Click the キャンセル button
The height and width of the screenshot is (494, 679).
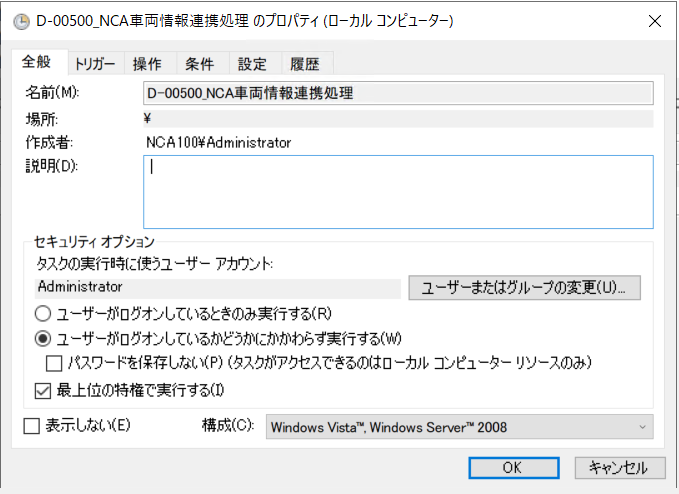coord(620,468)
